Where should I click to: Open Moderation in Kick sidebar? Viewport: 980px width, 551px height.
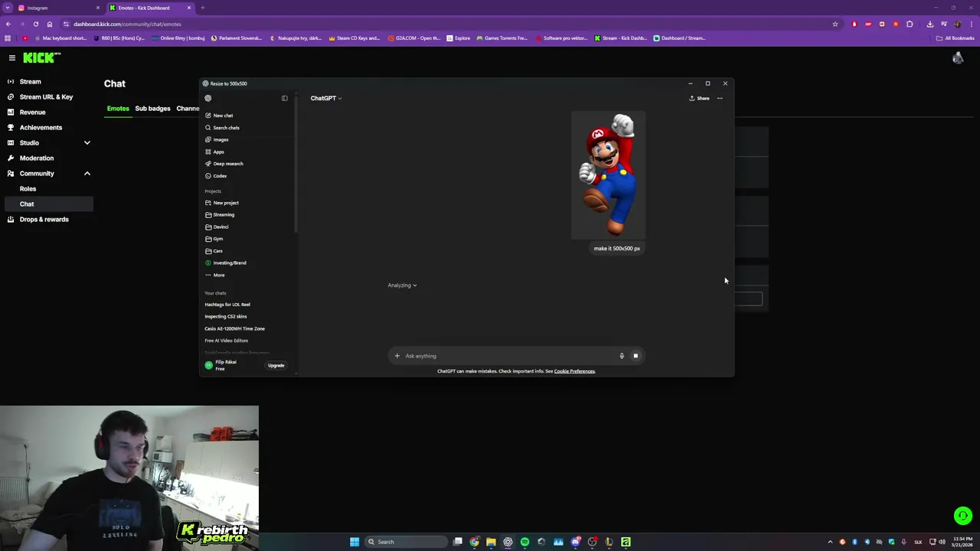(x=37, y=158)
